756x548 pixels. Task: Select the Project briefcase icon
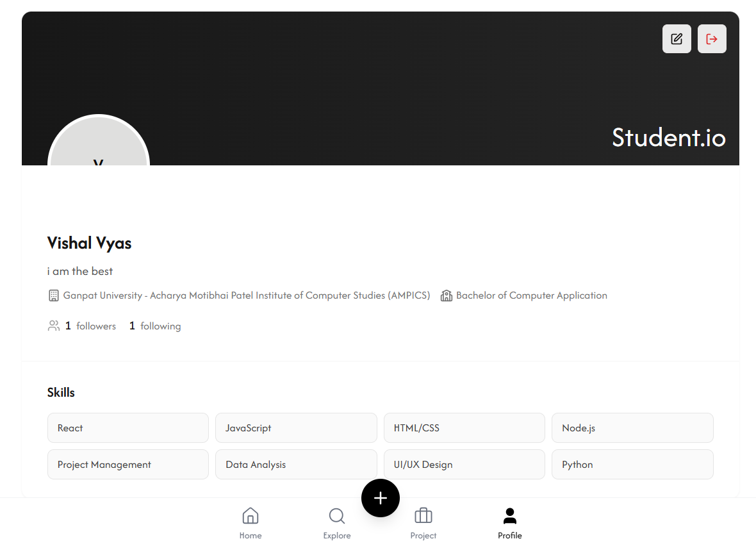pyautogui.click(x=423, y=515)
